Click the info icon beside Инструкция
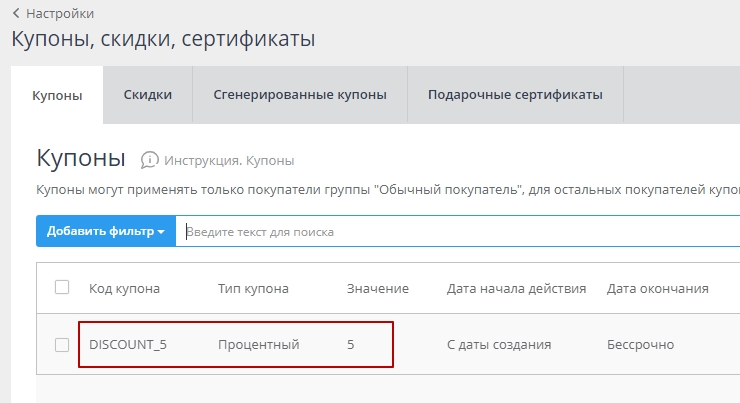This screenshot has height=403, width=740. [150, 160]
